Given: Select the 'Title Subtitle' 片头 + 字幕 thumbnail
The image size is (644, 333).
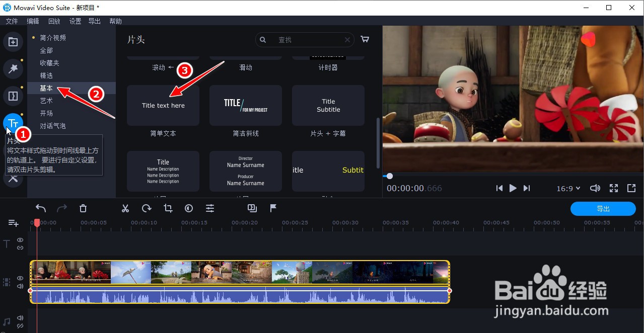Looking at the screenshot, I should click(328, 105).
